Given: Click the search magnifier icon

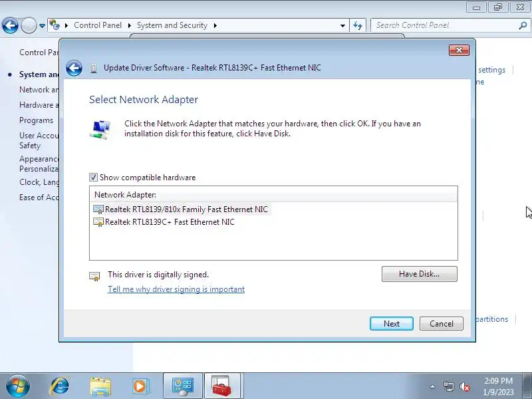Looking at the screenshot, I should pyautogui.click(x=523, y=25).
